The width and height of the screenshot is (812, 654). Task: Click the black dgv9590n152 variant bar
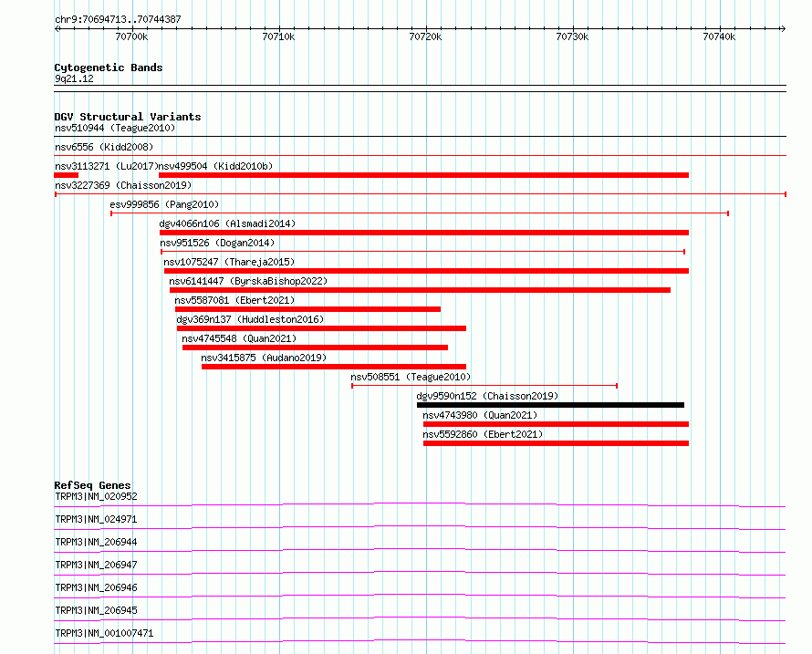pos(550,405)
